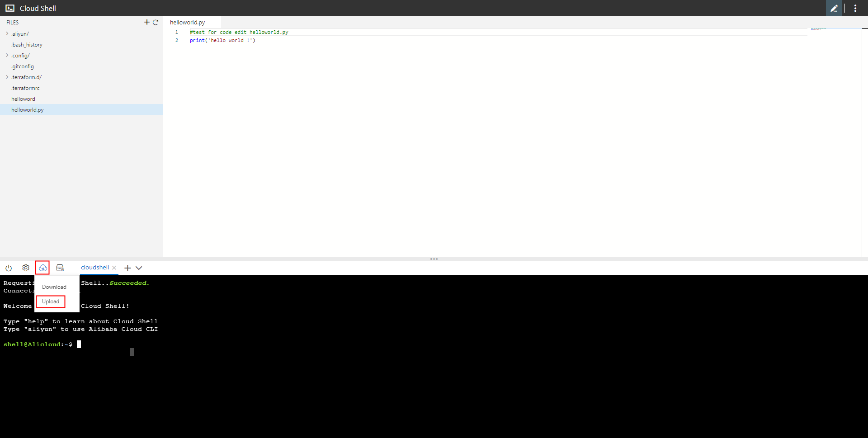
Task: Open the .gitconfig file
Action: pyautogui.click(x=23, y=66)
